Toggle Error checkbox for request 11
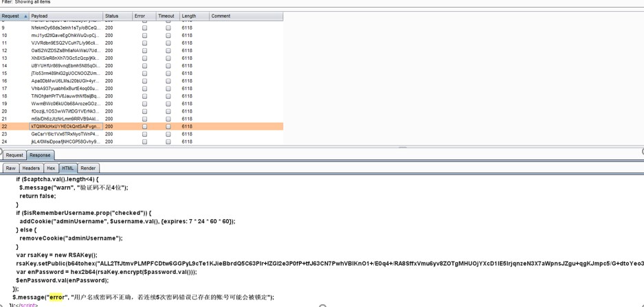Screen dimensions: 644x307 tap(144, 43)
